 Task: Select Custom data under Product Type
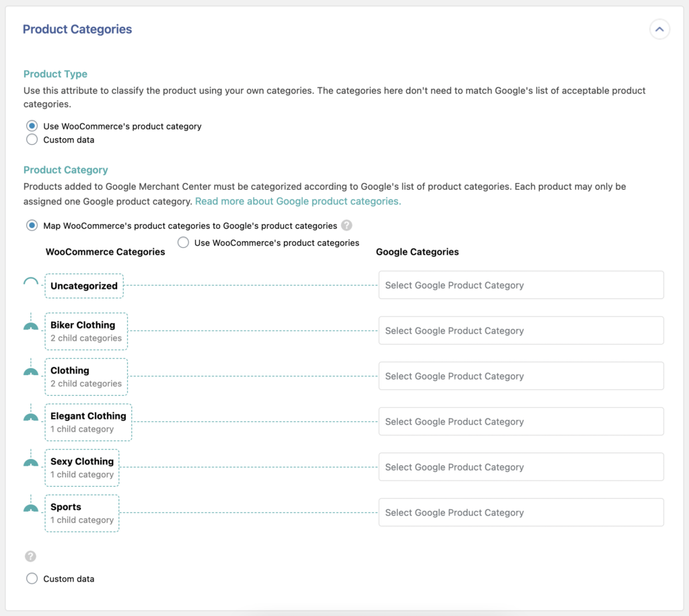32,139
